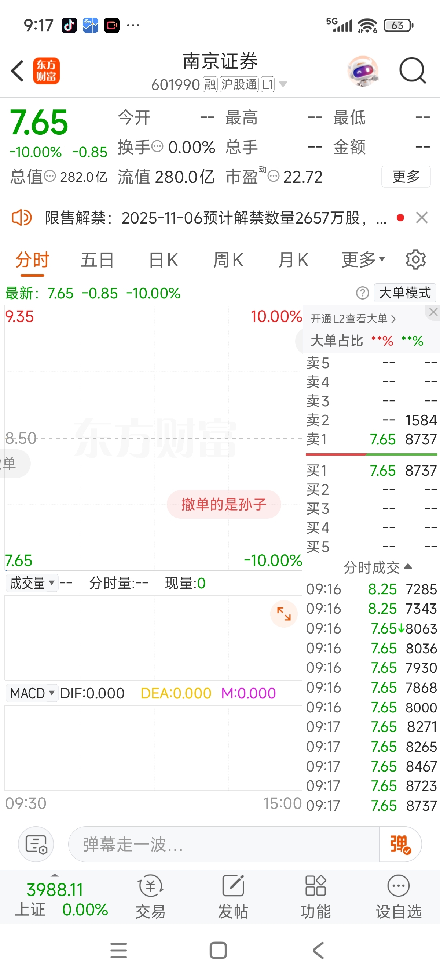
Task: Switch to 分时 chart tab
Action: [32, 260]
